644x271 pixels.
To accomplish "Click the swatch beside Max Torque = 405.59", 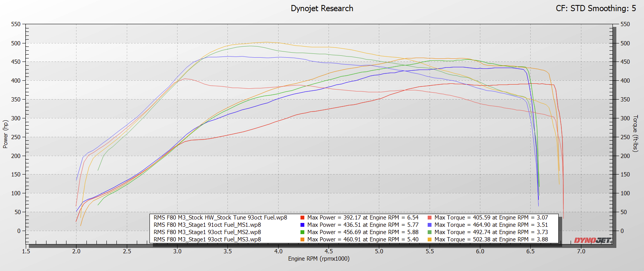I will click(x=430, y=218).
